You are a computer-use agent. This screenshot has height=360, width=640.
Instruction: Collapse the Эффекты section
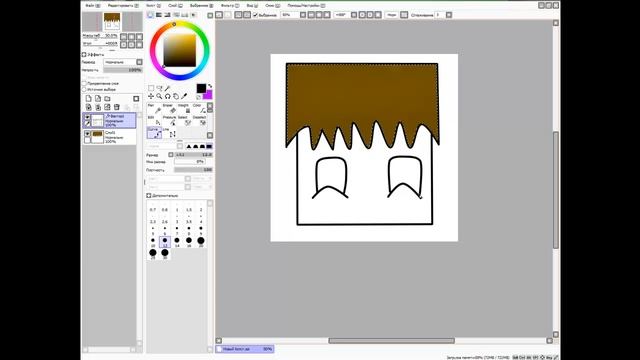84,54
